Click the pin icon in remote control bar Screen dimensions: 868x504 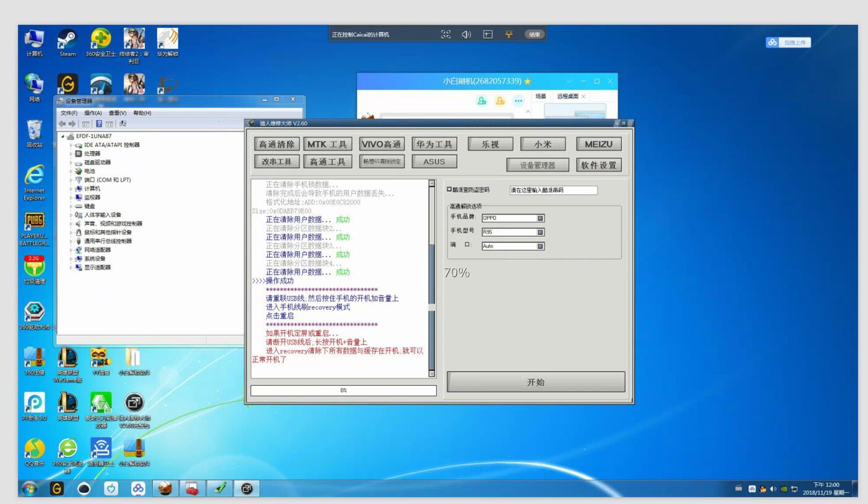(509, 35)
